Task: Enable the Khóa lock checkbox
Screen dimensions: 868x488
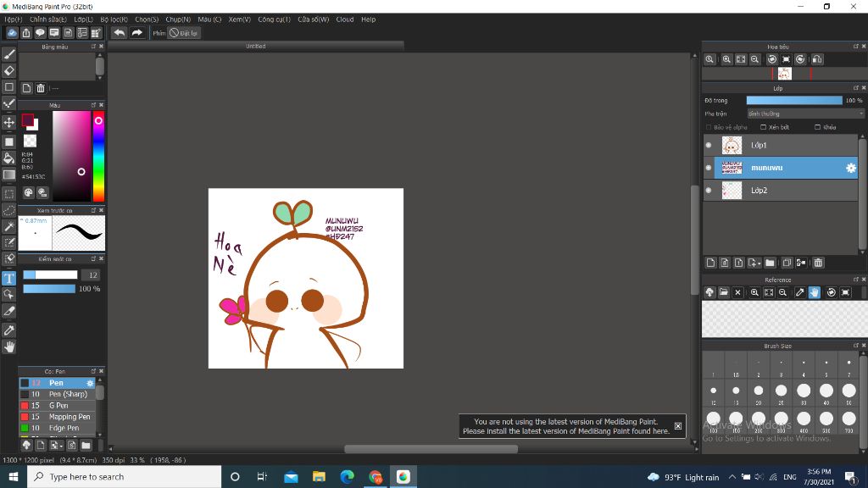Action: (x=818, y=127)
